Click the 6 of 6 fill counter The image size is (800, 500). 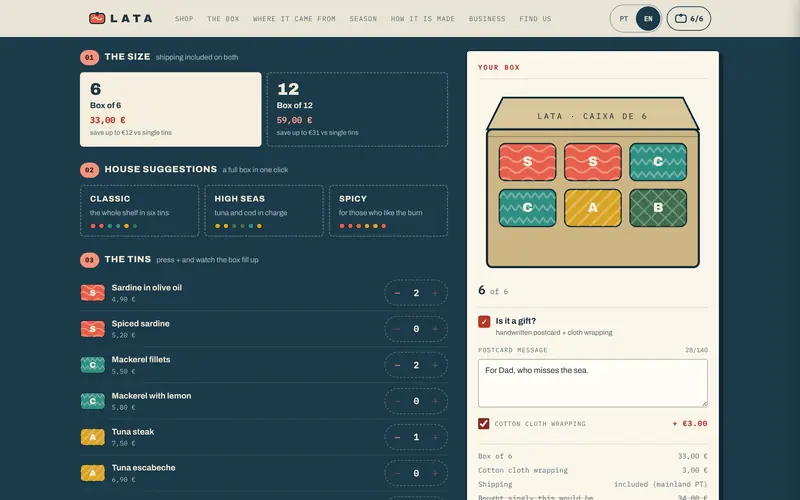pyautogui.click(x=493, y=291)
